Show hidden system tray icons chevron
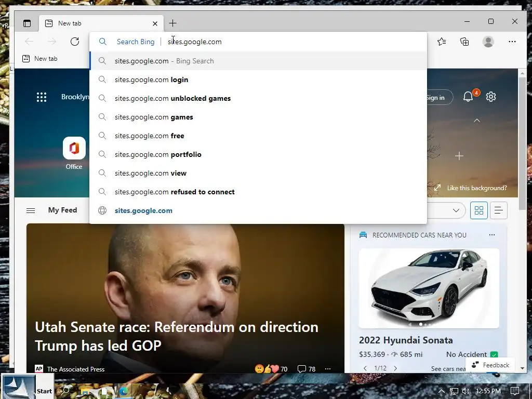532x399 pixels. [442, 391]
